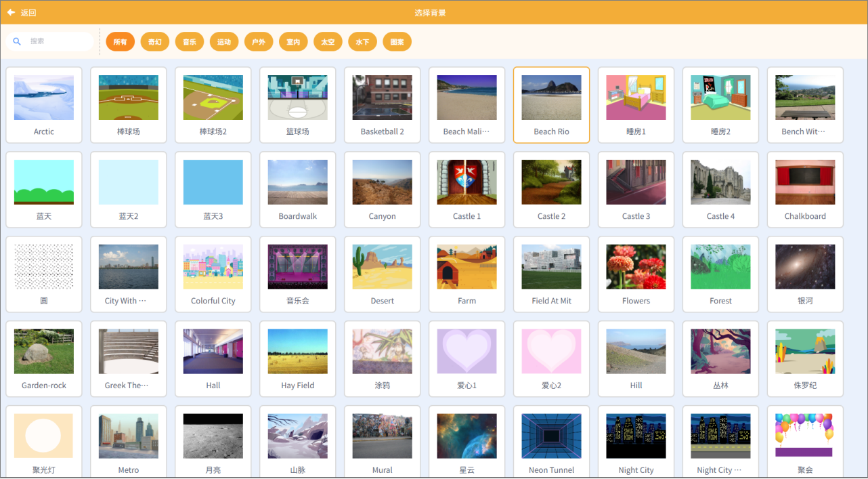Show 太空 category backdrops
This screenshot has width=868, height=479.
tap(328, 42)
